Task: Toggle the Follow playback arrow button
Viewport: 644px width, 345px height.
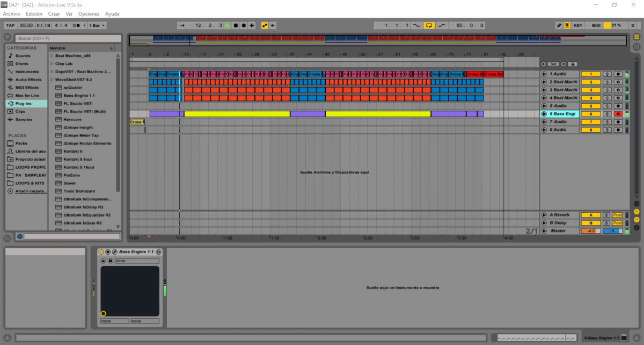Action: [x=182, y=25]
